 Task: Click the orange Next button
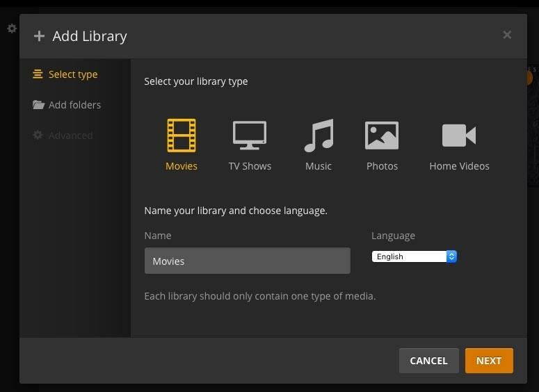[x=488, y=361]
